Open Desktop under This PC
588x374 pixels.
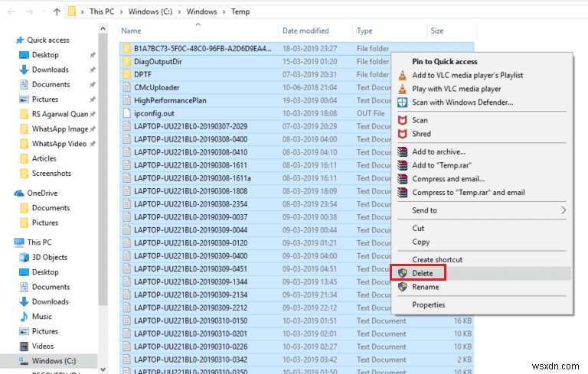pyautogui.click(x=45, y=272)
